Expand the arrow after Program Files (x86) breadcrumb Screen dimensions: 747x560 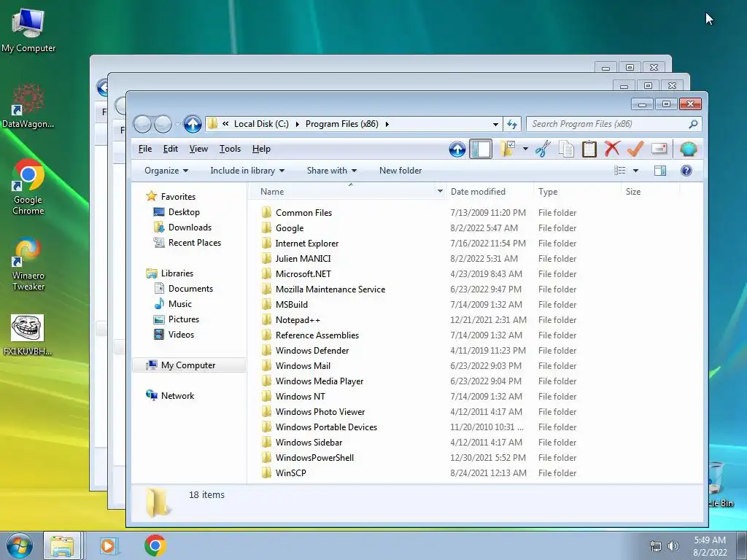pos(387,124)
